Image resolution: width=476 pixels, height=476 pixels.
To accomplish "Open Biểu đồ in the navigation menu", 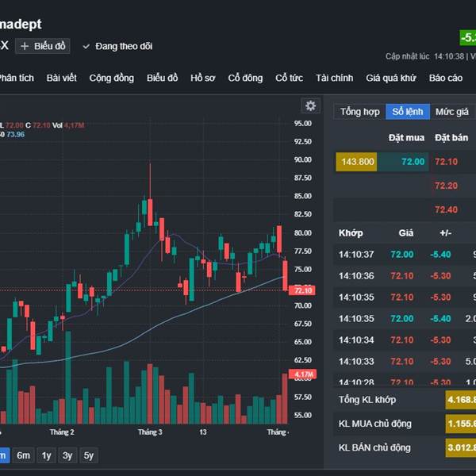I will (162, 78).
